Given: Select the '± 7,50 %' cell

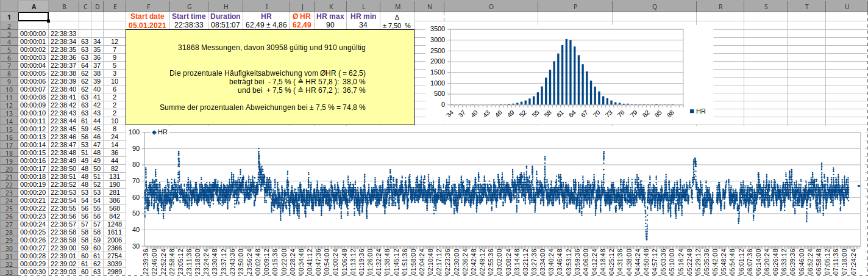Looking at the screenshot, I should (x=397, y=26).
